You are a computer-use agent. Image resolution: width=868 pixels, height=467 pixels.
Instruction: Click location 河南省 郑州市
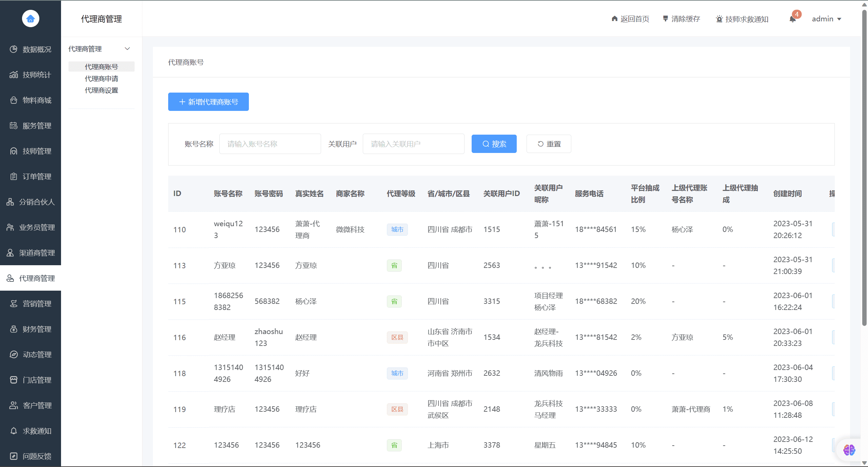coord(450,373)
